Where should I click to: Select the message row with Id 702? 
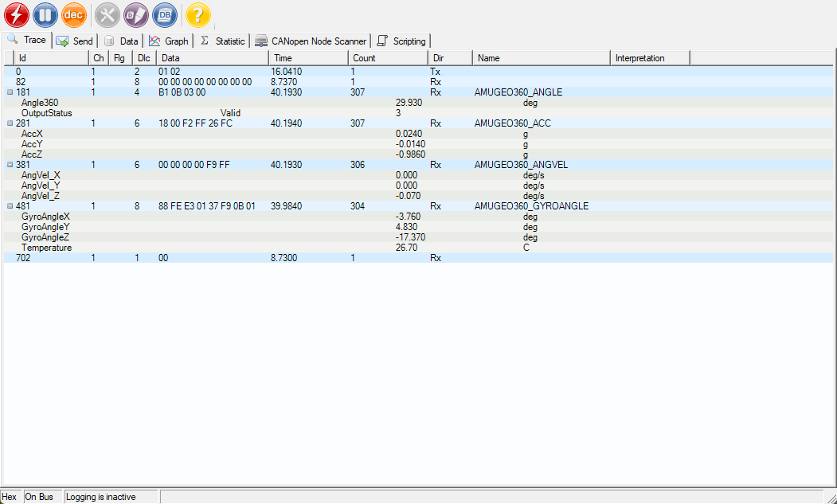point(418,258)
